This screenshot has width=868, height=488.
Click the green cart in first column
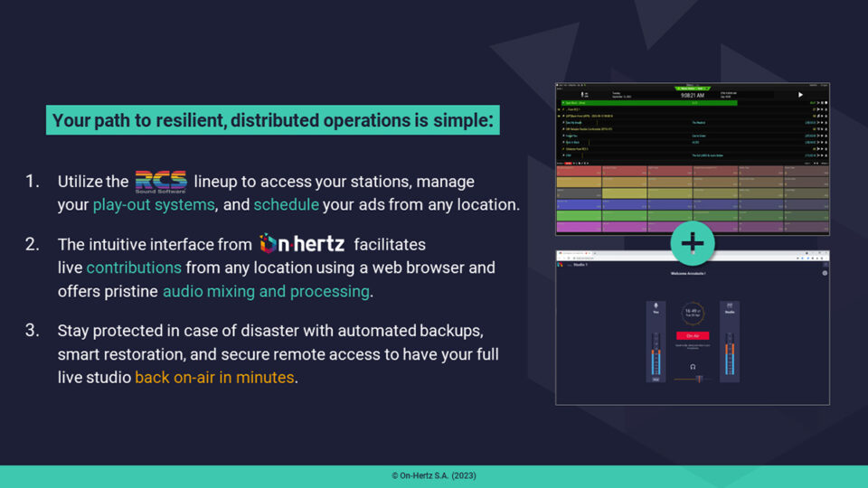point(579,216)
